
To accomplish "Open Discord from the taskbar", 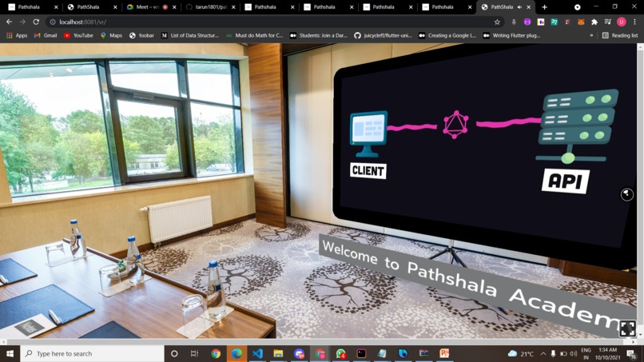I will (299, 353).
